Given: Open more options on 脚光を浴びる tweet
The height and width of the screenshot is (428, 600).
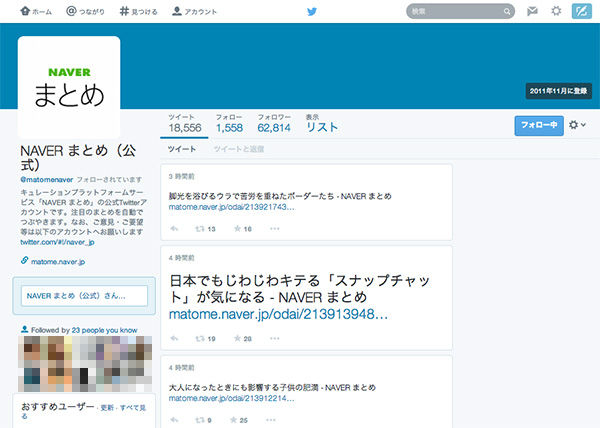Looking at the screenshot, I should [275, 229].
